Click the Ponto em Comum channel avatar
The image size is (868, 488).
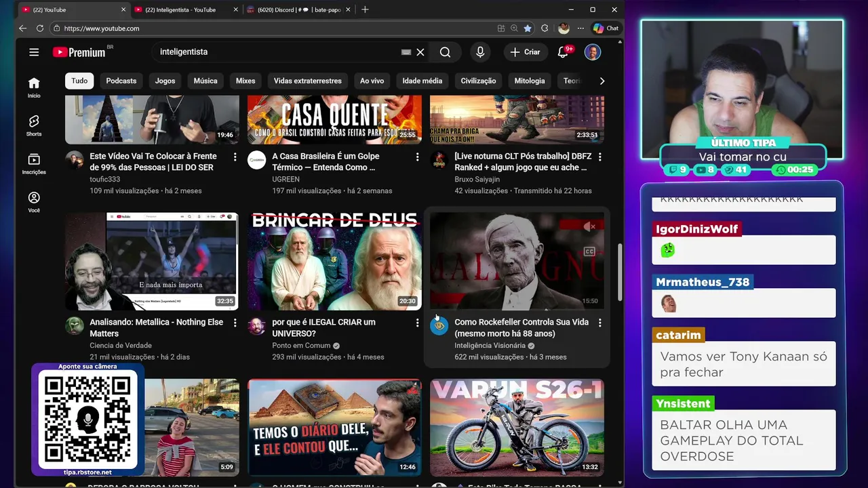(257, 326)
